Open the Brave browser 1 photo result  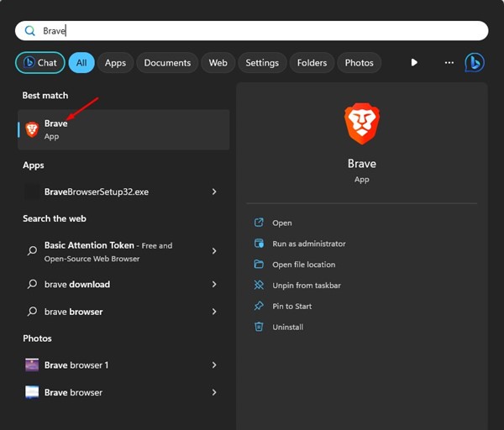pyautogui.click(x=123, y=365)
